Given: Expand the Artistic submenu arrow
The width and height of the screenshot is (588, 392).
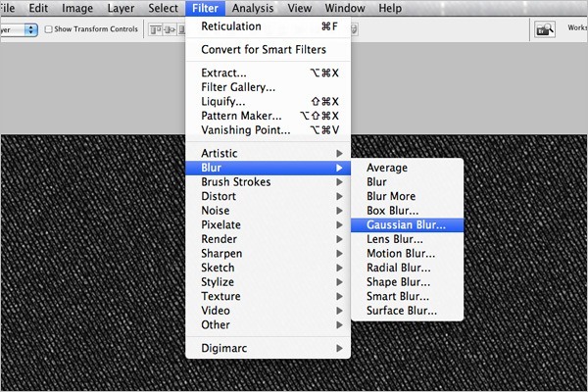Looking at the screenshot, I should pos(339,154).
